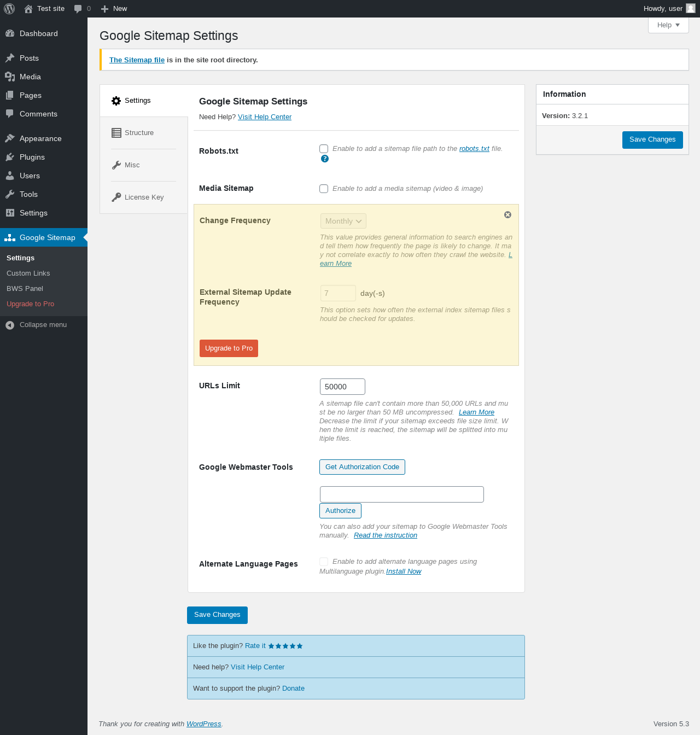Click the Google Sitemap network icon

10,237
